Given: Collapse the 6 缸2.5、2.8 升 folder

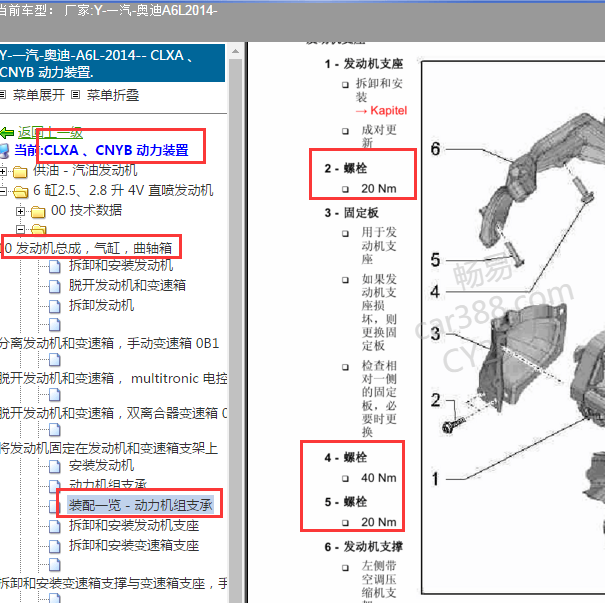Looking at the screenshot, I should 3,191.
